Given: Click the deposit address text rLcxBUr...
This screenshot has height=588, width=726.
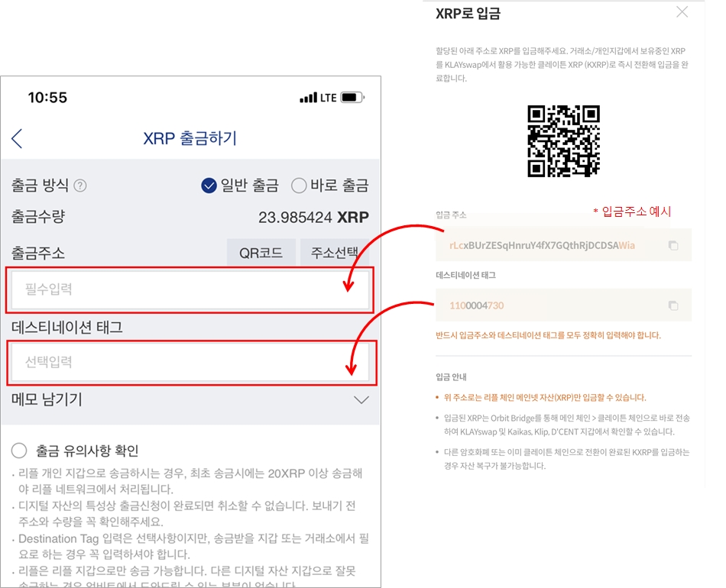Looking at the screenshot, I should [x=541, y=246].
